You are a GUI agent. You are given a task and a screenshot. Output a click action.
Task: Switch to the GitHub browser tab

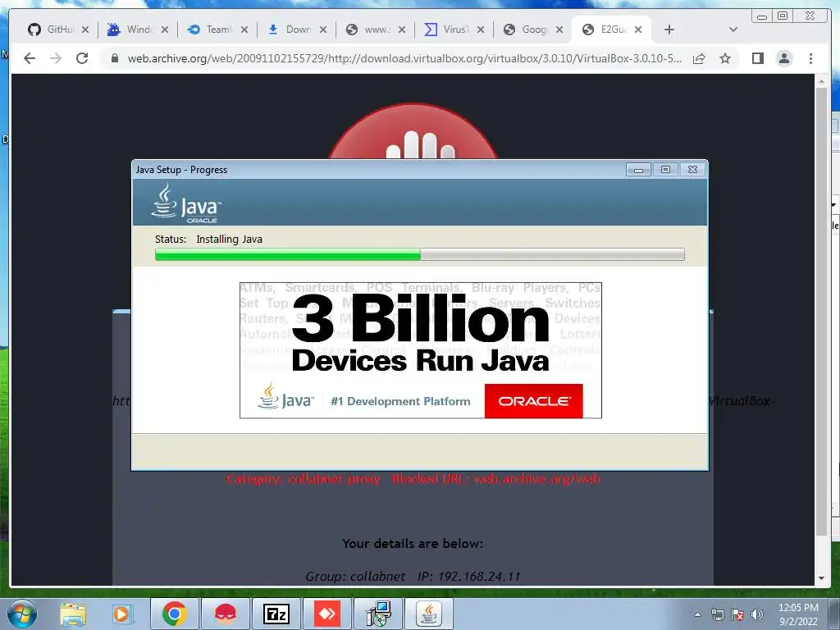coord(51,30)
